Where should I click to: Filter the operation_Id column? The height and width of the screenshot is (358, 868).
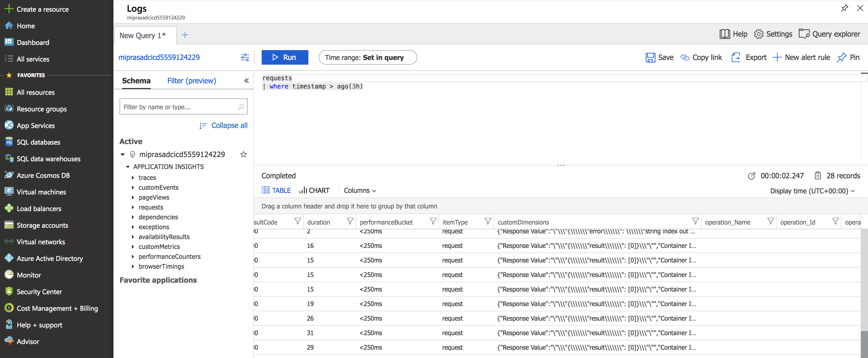click(x=835, y=221)
